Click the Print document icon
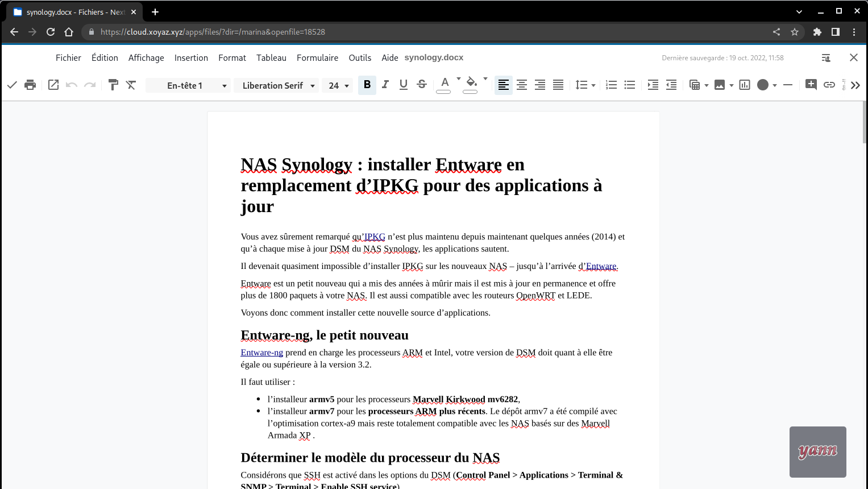Viewport: 868px width, 489px height. [30, 85]
